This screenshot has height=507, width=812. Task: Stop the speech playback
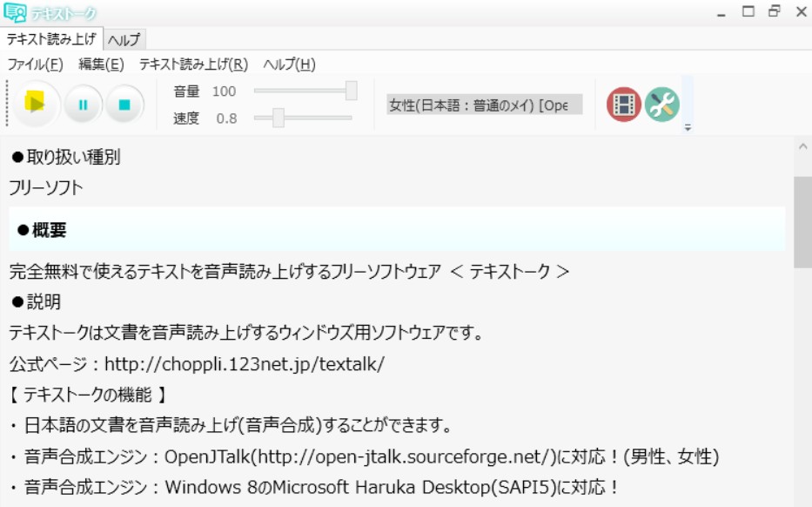124,105
